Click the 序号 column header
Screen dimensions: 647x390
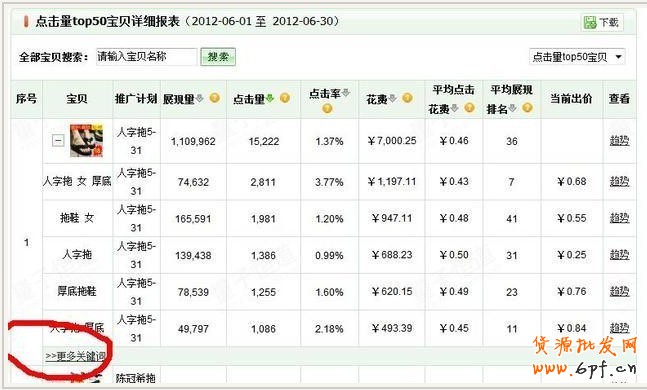(26, 99)
